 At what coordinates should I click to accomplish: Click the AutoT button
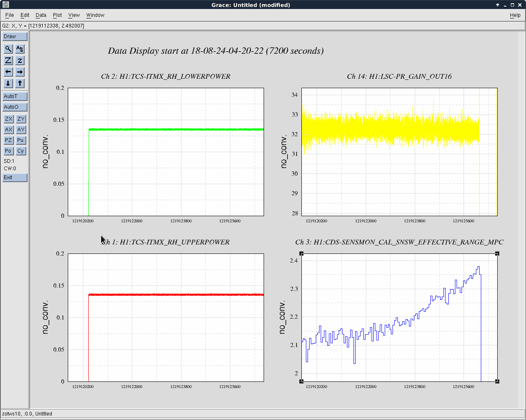[15, 96]
